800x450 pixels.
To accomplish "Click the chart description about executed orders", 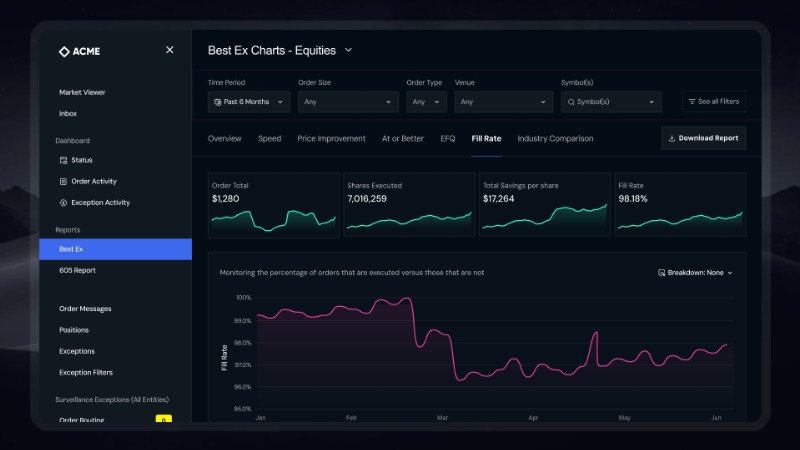I will coord(352,273).
